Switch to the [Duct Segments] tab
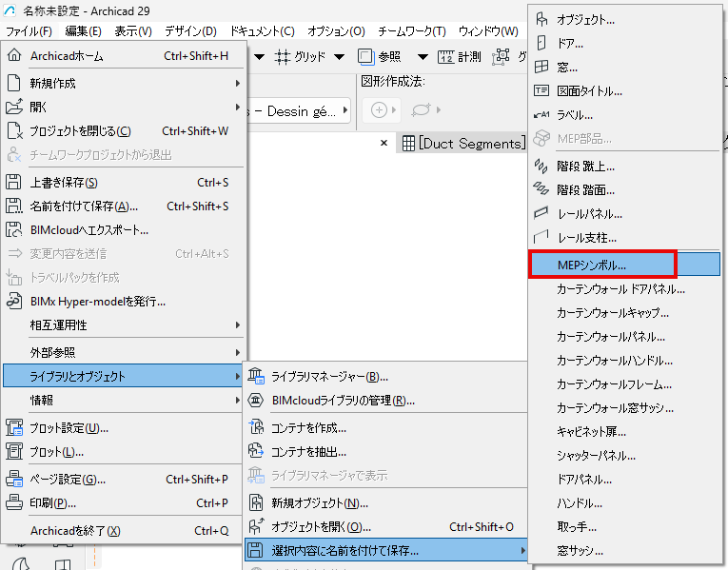This screenshot has width=728, height=570. click(x=463, y=143)
